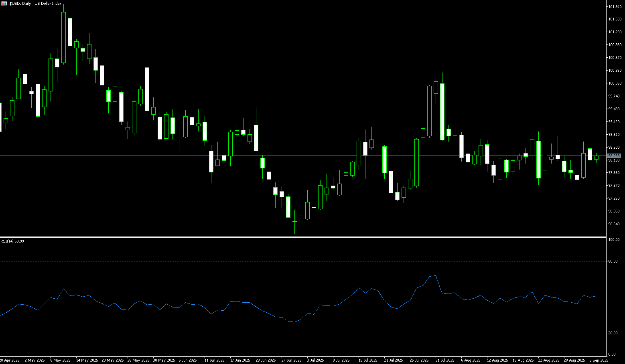625x364 pixels.
Task: Click the last candlestick on the chart
Action: tap(596, 158)
